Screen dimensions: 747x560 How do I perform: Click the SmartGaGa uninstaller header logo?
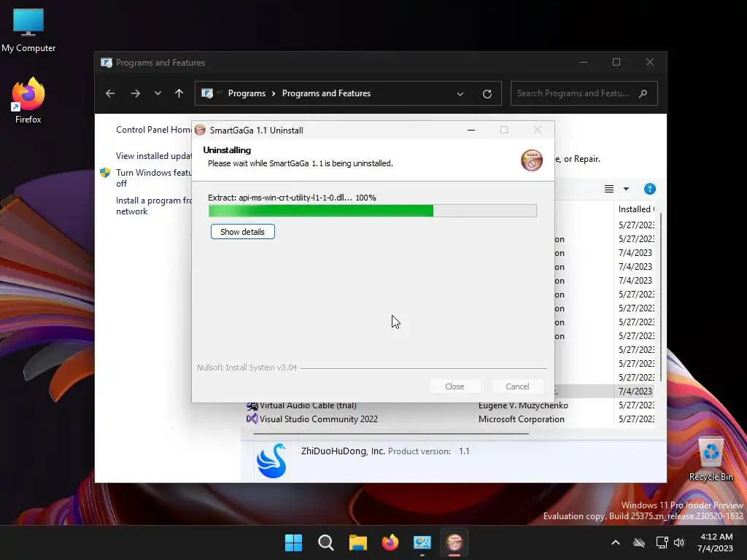coord(532,160)
